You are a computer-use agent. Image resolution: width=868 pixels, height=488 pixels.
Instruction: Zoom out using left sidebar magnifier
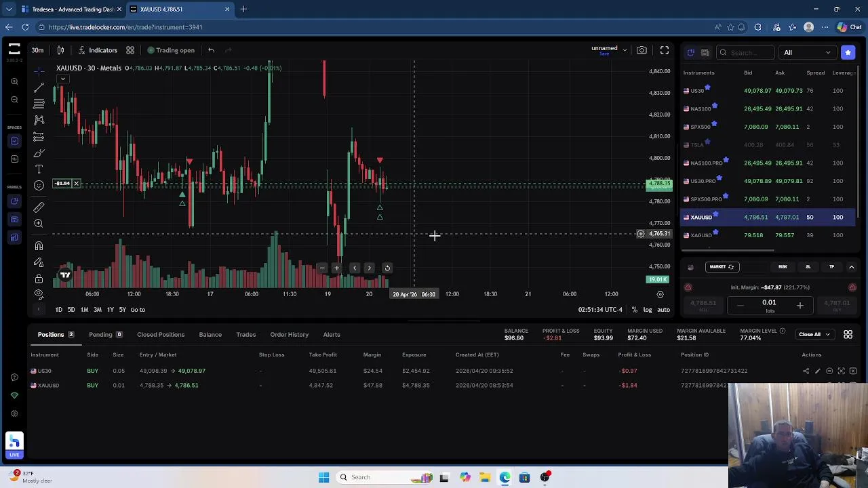[x=14, y=100]
